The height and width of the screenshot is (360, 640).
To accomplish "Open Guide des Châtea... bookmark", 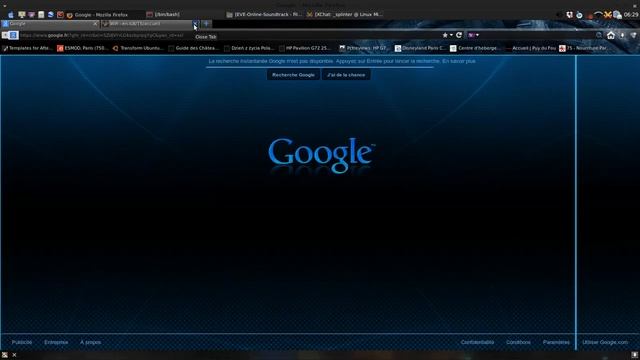I will [x=194, y=48].
